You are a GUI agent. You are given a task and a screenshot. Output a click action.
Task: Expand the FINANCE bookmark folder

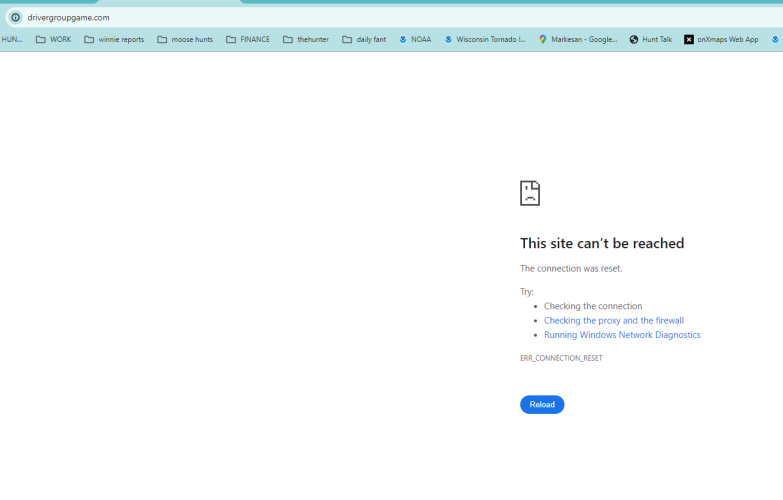pos(248,39)
